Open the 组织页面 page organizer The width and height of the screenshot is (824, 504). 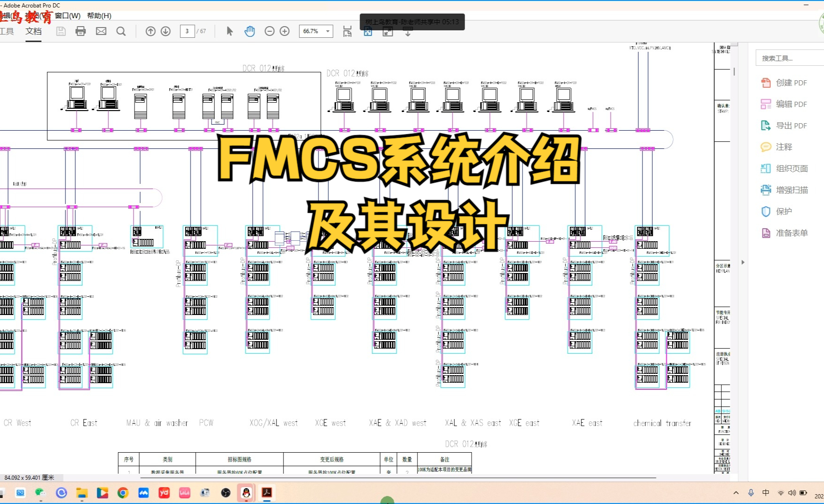(x=790, y=168)
